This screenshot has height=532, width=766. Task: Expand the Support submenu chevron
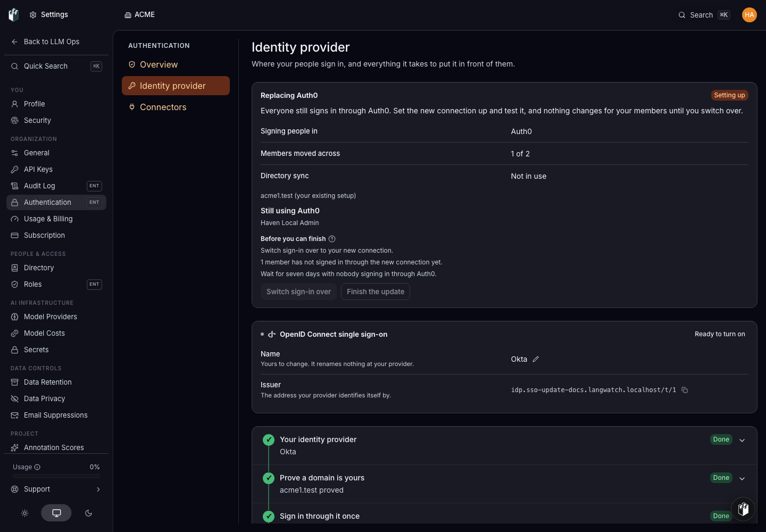tap(98, 489)
